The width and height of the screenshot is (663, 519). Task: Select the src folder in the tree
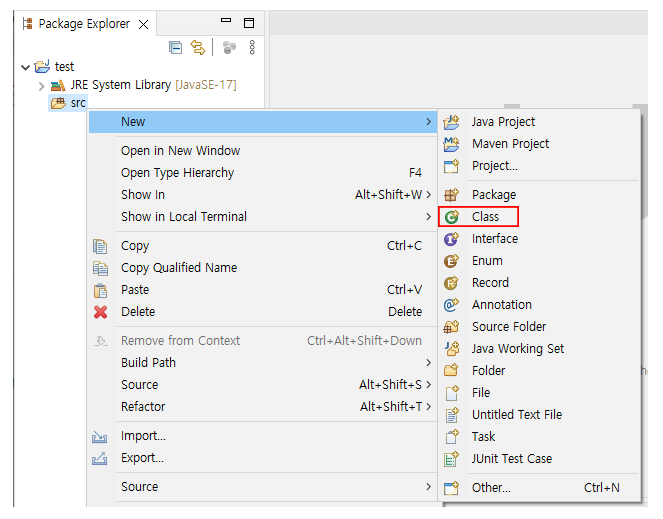pyautogui.click(x=68, y=103)
